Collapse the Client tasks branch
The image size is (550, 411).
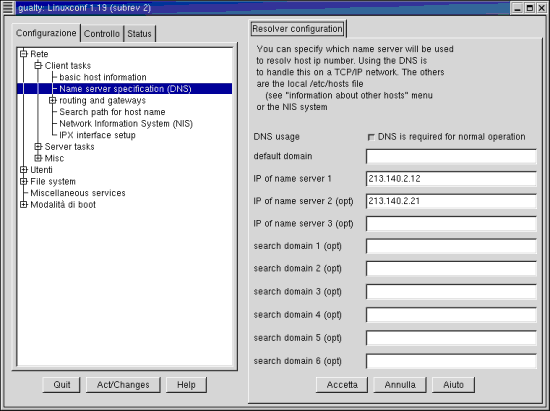[38, 65]
